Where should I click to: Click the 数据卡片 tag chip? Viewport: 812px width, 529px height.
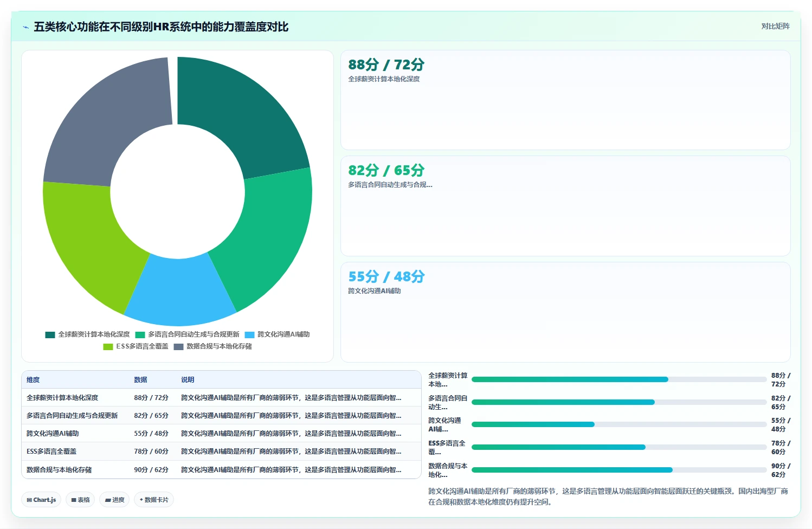(154, 500)
